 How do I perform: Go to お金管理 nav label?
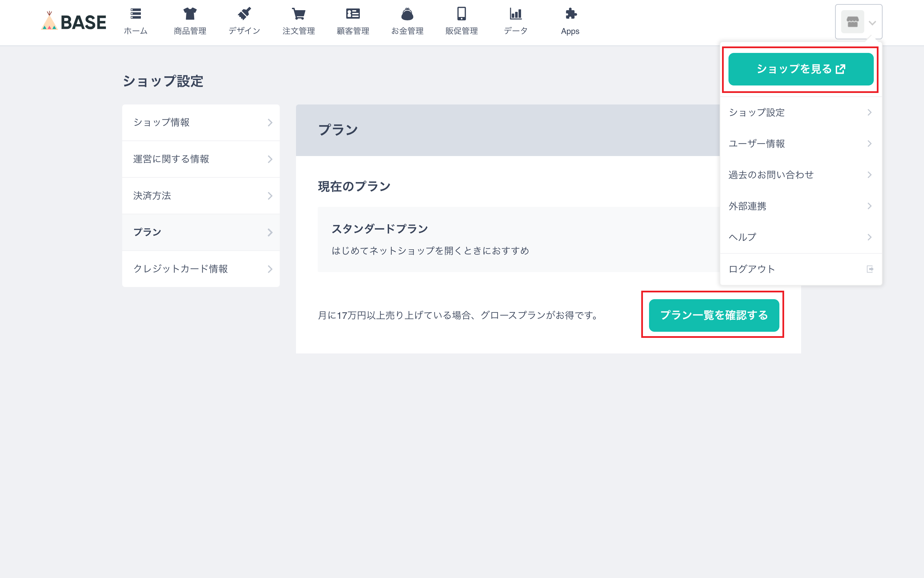click(x=407, y=31)
